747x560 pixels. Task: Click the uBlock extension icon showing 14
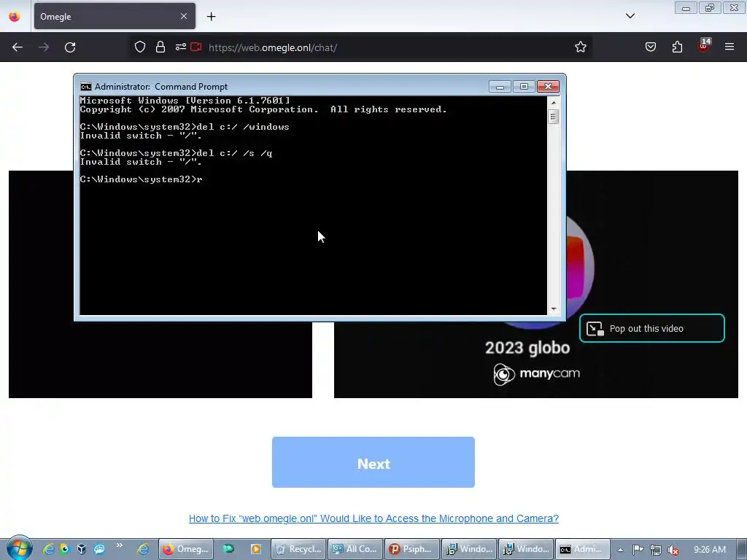coord(704,46)
